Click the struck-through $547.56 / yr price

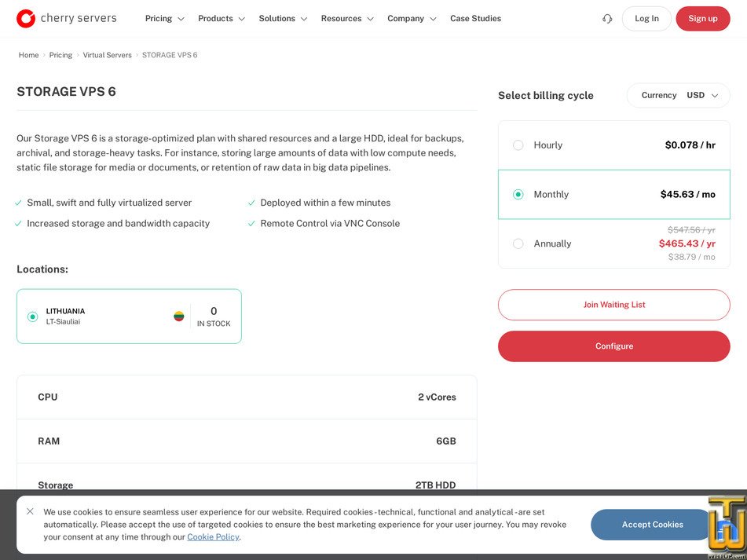691,230
